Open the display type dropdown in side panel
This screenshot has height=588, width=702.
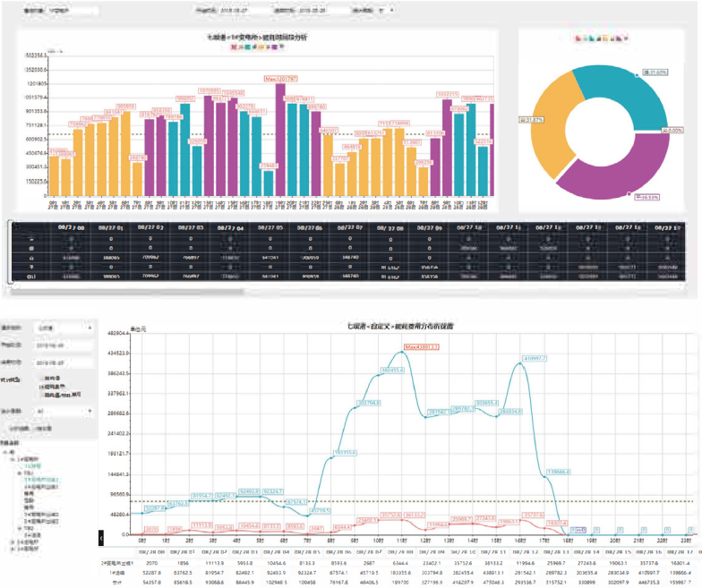pos(64,328)
